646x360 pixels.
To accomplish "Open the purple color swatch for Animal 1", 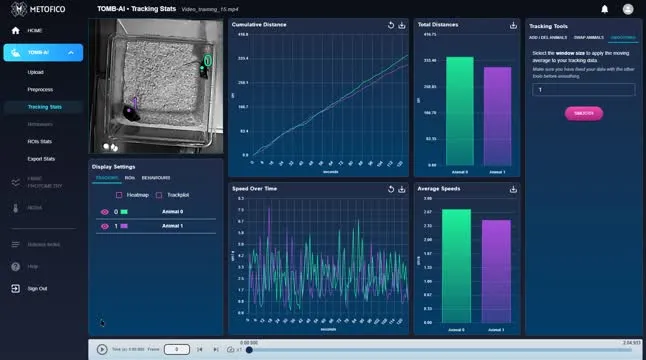I will (124, 226).
